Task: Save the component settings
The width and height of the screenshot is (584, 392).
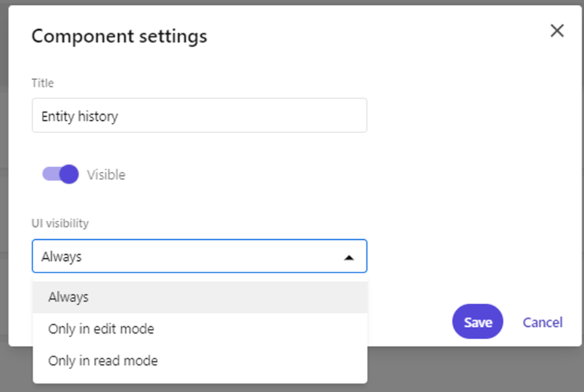Action: click(477, 322)
